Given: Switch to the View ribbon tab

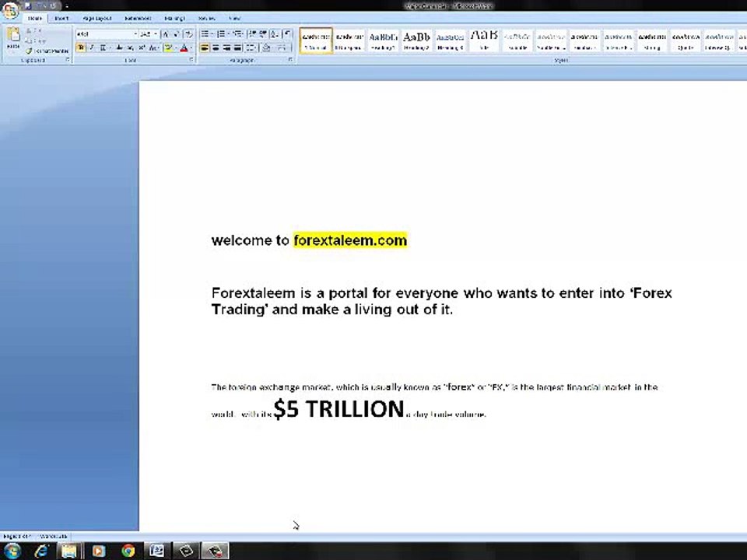Looking at the screenshot, I should pyautogui.click(x=234, y=18).
